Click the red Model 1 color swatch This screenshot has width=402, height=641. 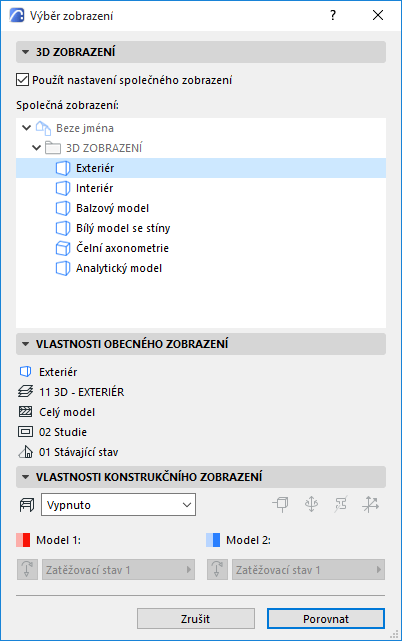tap(23, 540)
